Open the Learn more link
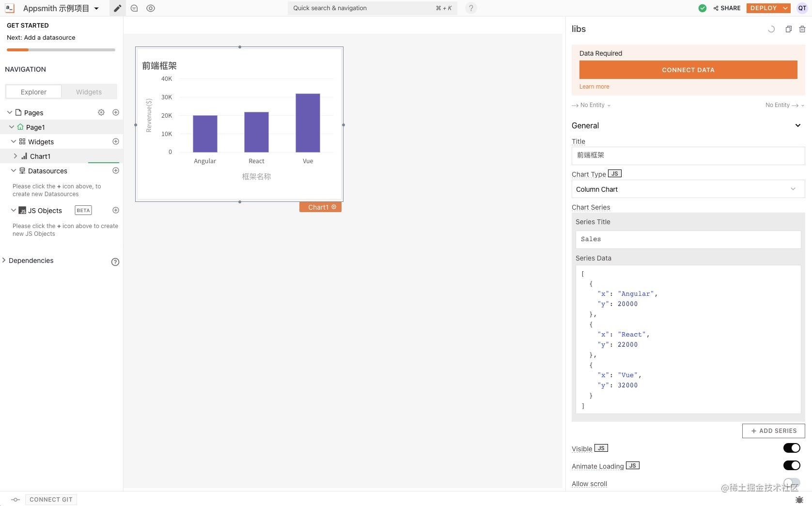The height and width of the screenshot is (506, 812). click(594, 87)
